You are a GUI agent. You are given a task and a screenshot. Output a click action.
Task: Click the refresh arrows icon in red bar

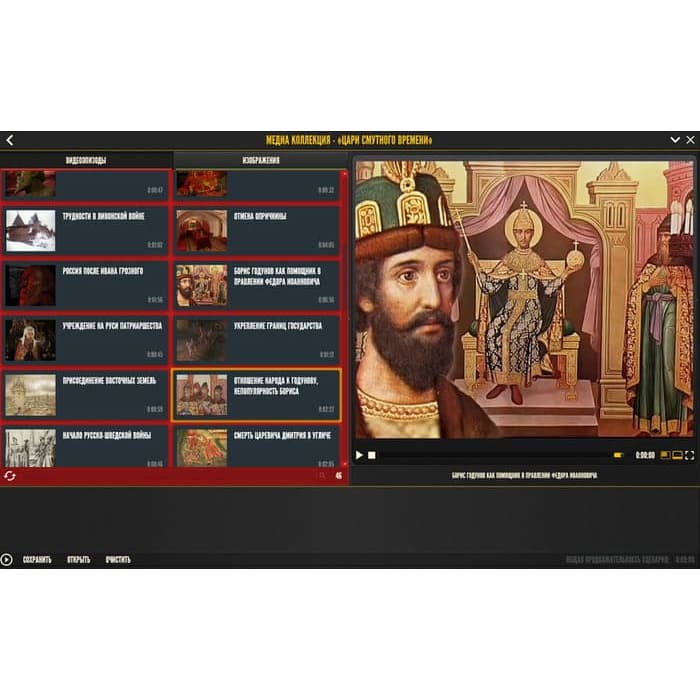coord(10,476)
